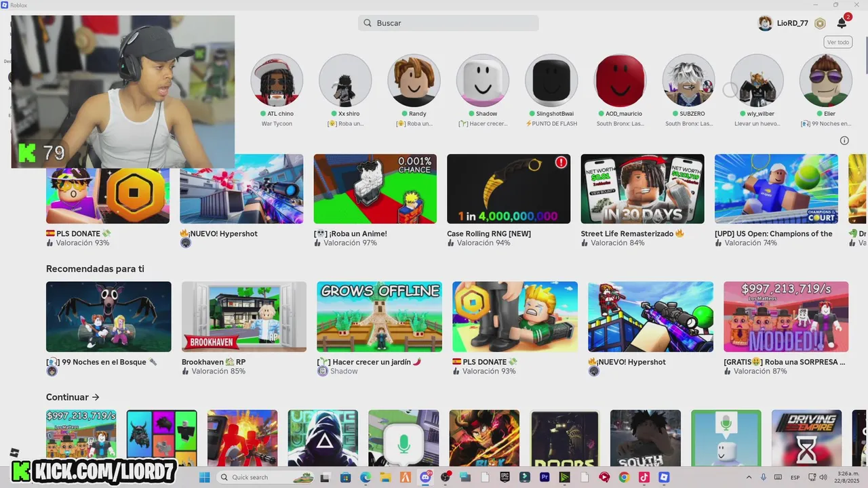Open Microsoft Edge from taskbar
This screenshot has width=868, height=488.
coord(366,477)
